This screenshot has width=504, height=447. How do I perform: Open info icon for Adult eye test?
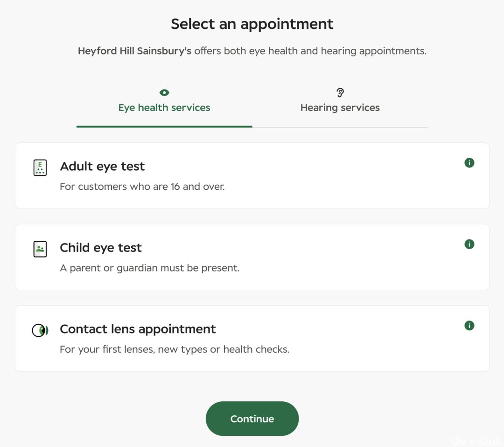click(469, 163)
